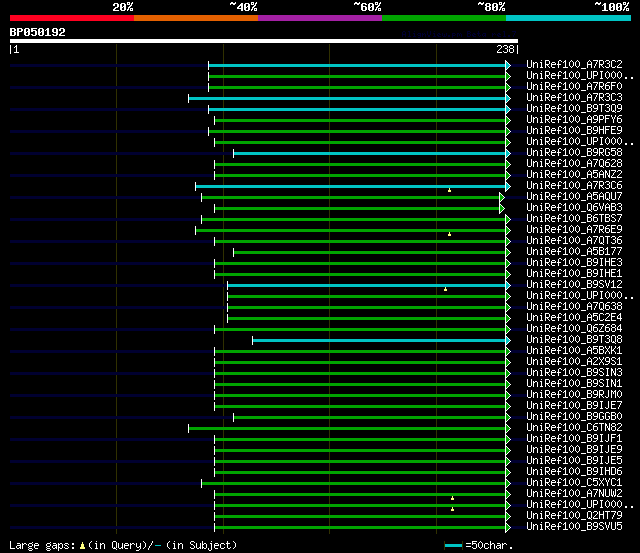
Task: Click the red 20% identity legend segment
Action: click(72, 18)
